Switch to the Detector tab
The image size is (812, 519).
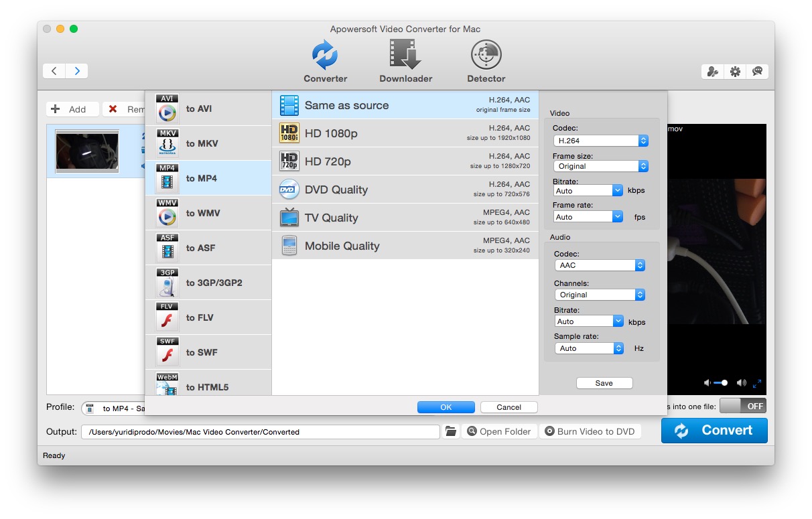pyautogui.click(x=486, y=61)
